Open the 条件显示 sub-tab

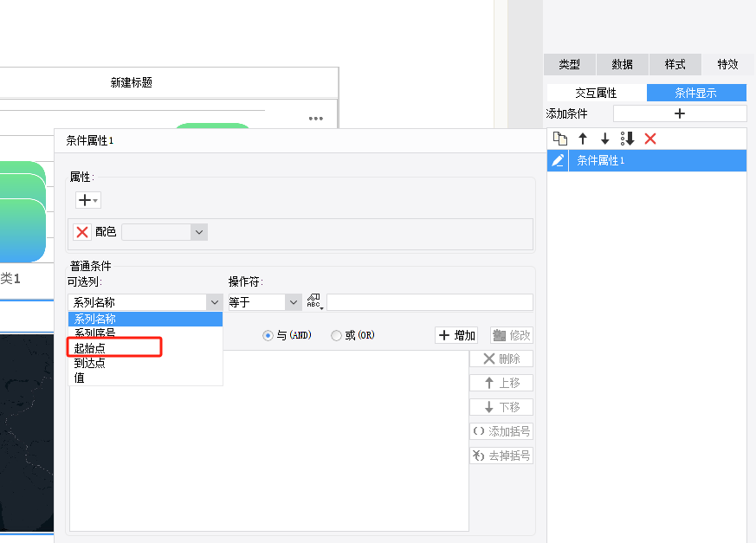pyautogui.click(x=696, y=93)
